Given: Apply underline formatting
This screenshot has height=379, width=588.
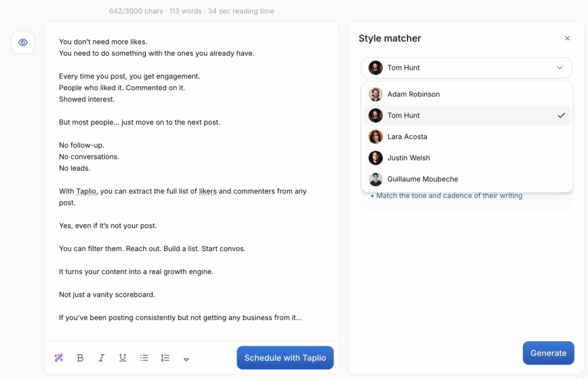Looking at the screenshot, I should click(123, 358).
